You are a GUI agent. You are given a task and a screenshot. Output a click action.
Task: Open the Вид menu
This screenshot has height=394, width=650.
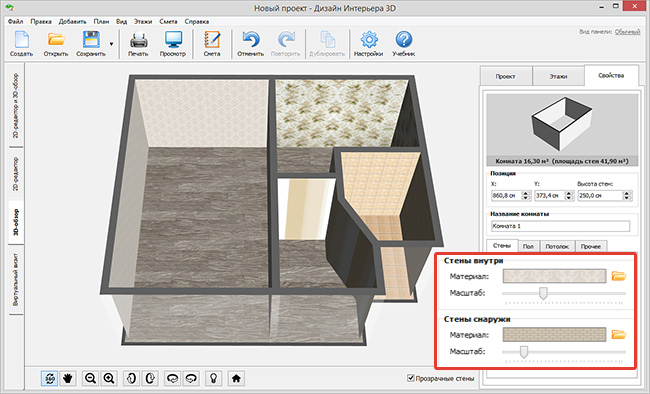coord(121,22)
